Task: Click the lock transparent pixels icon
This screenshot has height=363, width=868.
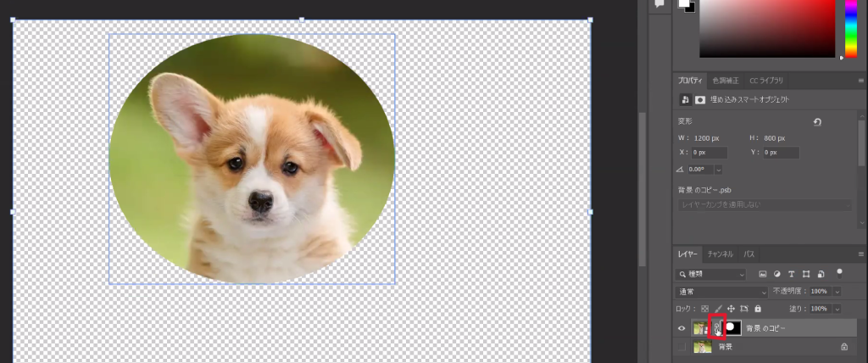Action: pyautogui.click(x=704, y=309)
